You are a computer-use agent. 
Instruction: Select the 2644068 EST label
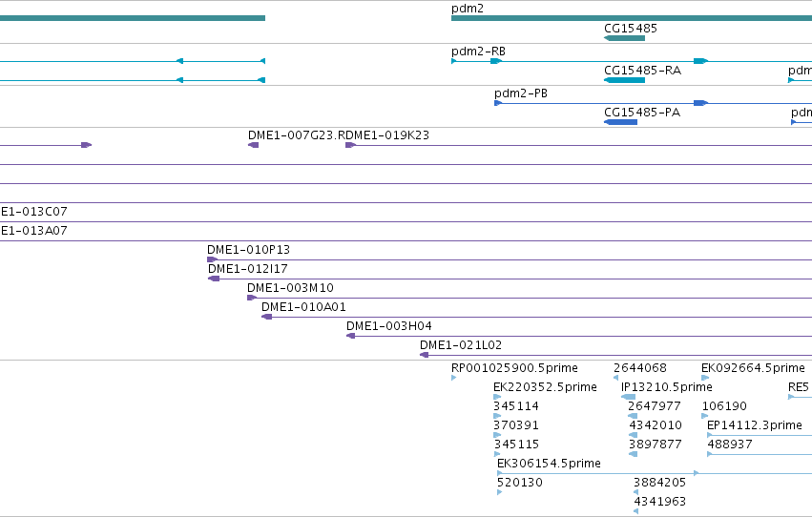pos(640,368)
